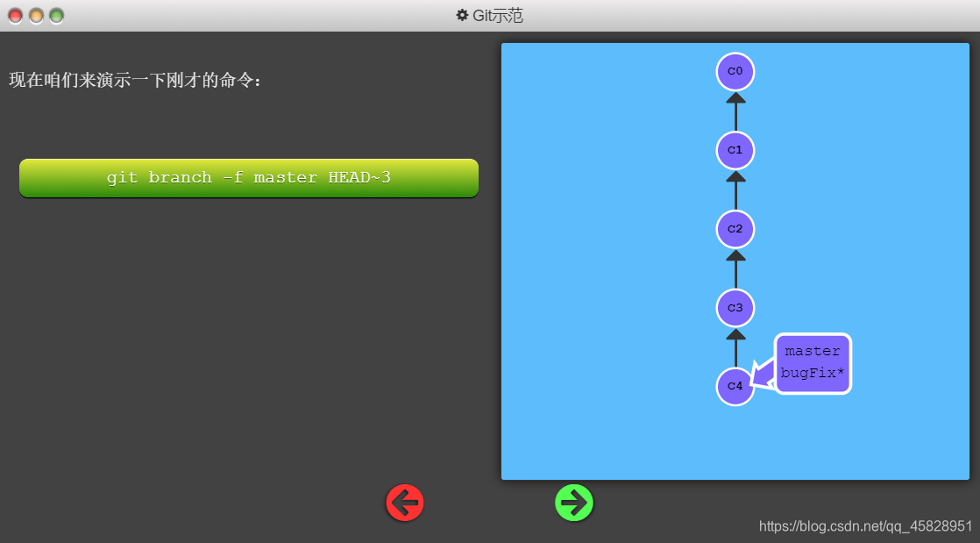Go back with the red left arrow
The height and width of the screenshot is (543, 980).
click(405, 503)
